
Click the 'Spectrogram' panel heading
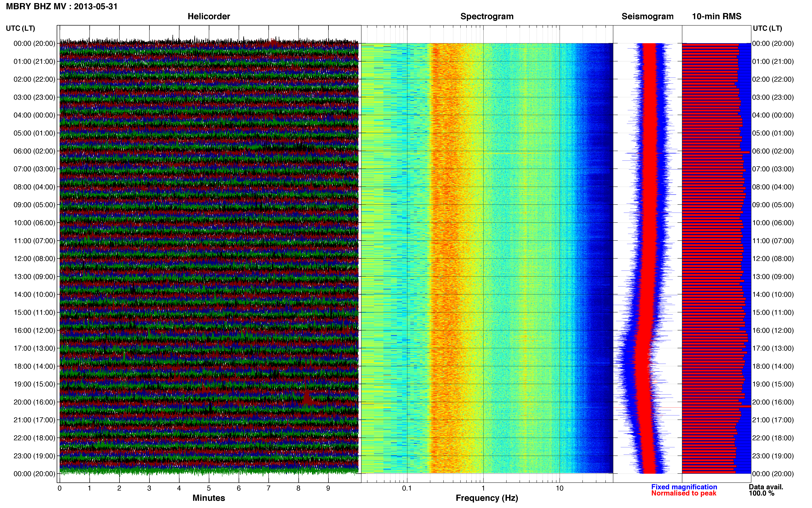487,16
